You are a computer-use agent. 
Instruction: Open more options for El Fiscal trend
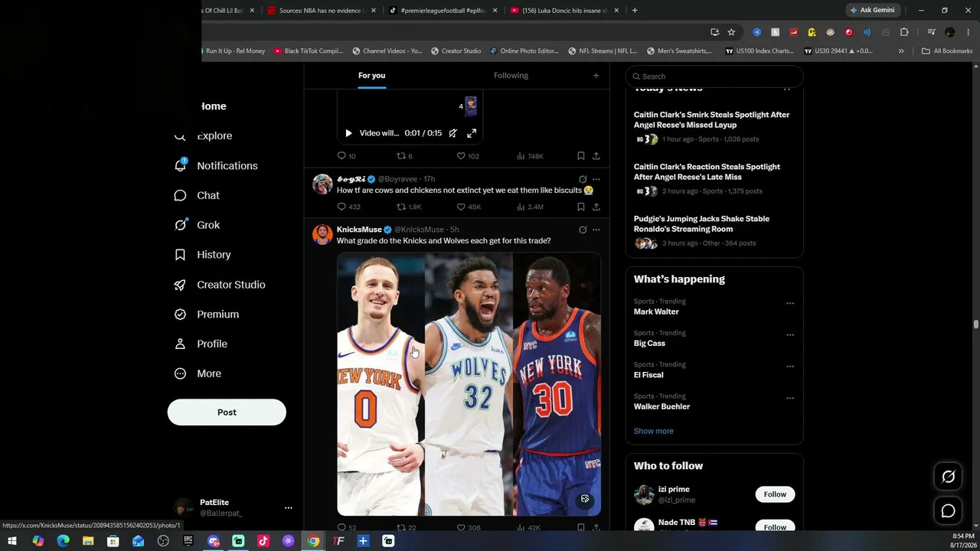[790, 367]
